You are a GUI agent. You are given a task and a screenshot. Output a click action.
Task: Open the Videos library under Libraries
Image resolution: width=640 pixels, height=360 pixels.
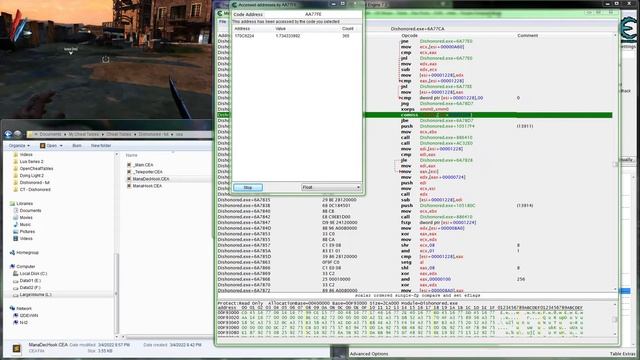pyautogui.click(x=26, y=238)
